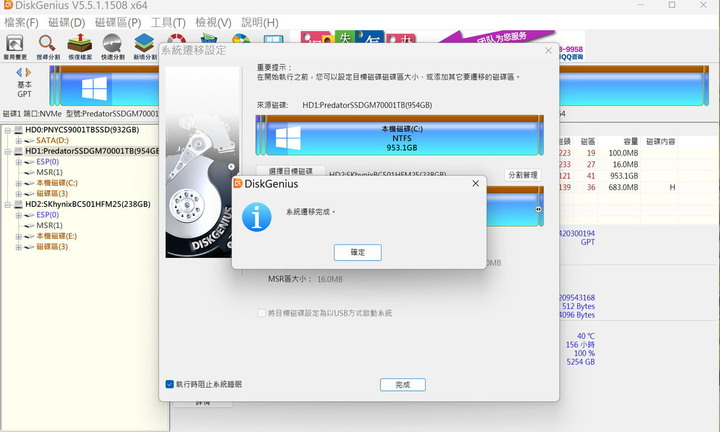This screenshot has width=720, height=432.
Task: Collapse the HD0:PNYCS9001TBSSD tree node
Action: click(x=7, y=130)
